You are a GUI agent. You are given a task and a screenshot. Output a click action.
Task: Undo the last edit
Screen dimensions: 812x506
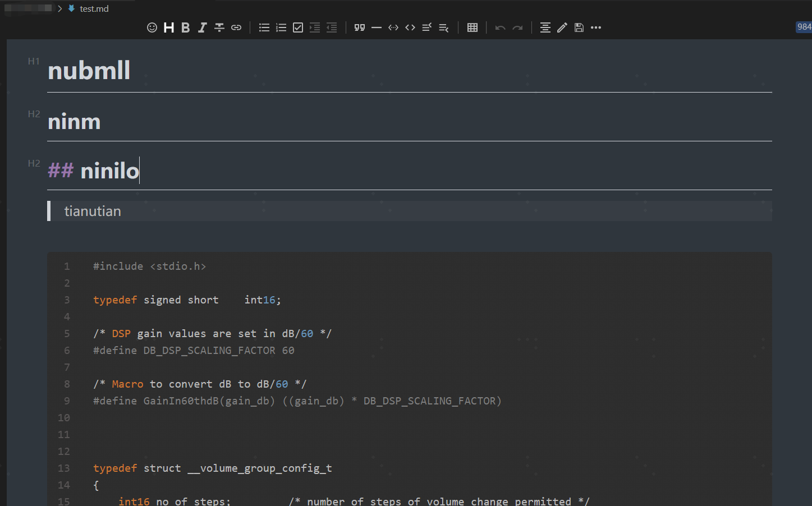click(x=501, y=27)
